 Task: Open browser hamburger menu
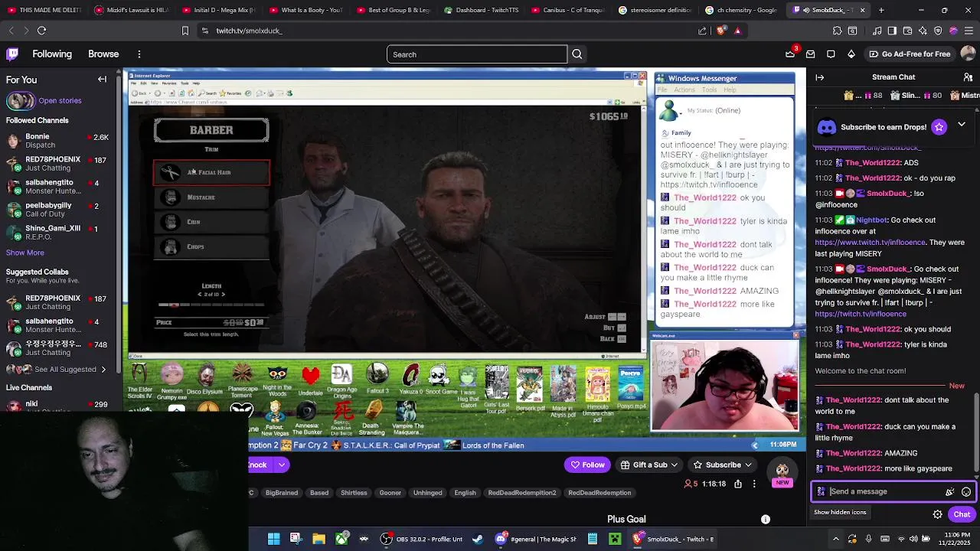click(969, 31)
